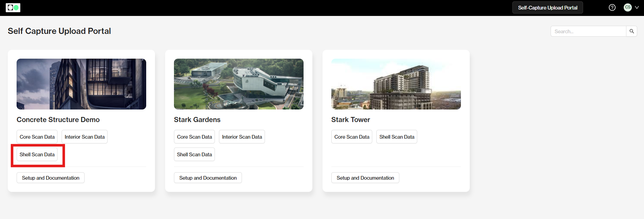Click the Stark Gardens title
The image size is (644, 219).
[197, 120]
